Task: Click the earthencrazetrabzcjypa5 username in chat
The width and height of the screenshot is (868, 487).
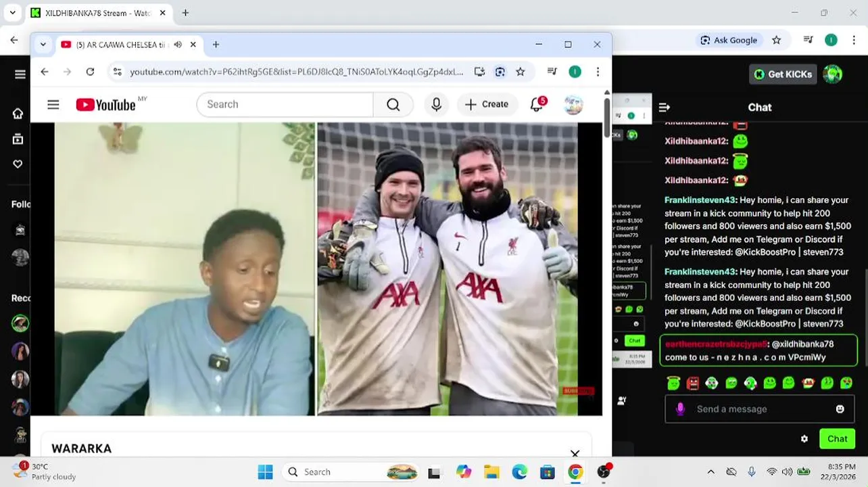Action: (x=717, y=344)
